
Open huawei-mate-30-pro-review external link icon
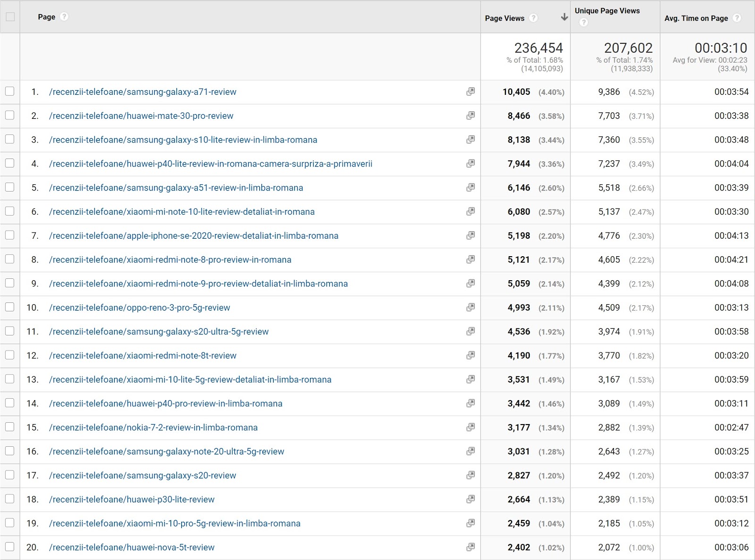tap(470, 116)
